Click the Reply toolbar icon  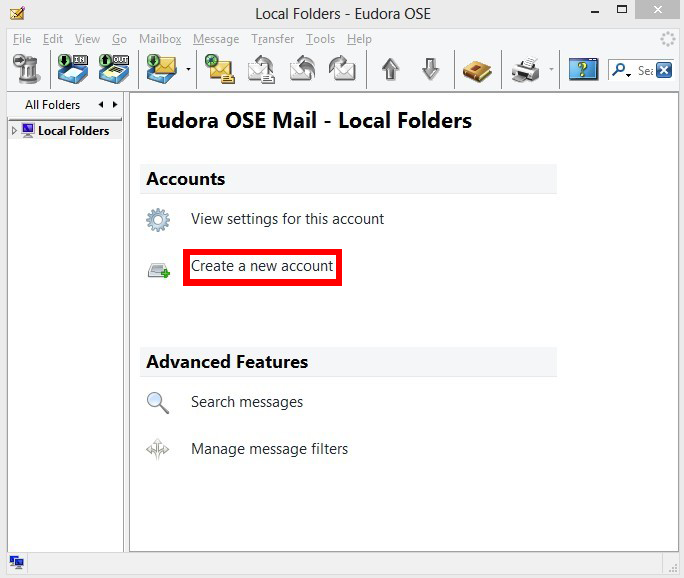click(261, 69)
